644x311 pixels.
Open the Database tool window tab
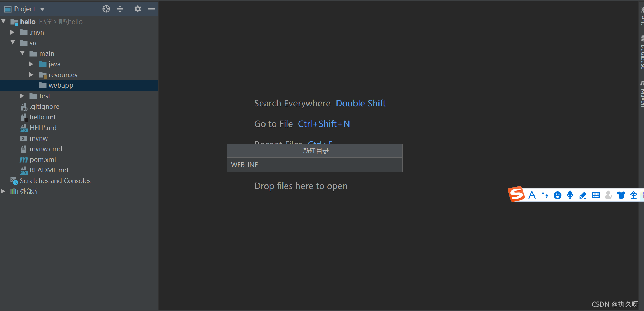tap(642, 52)
